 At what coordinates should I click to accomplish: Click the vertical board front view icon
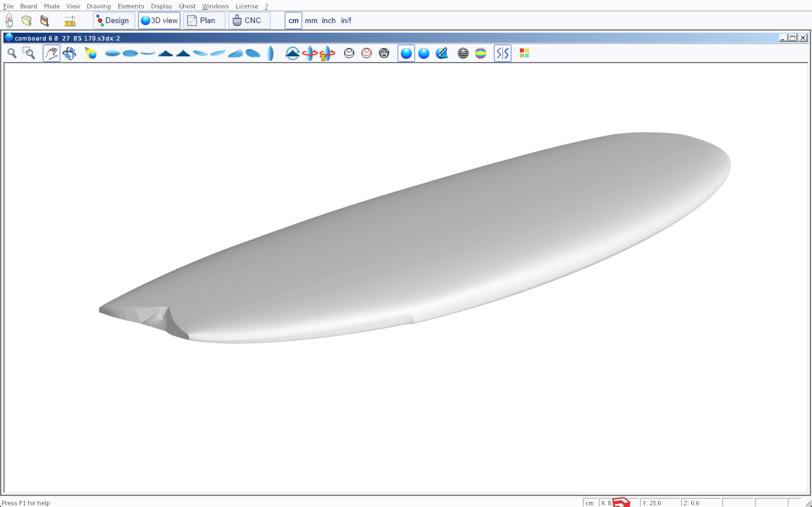(270, 53)
